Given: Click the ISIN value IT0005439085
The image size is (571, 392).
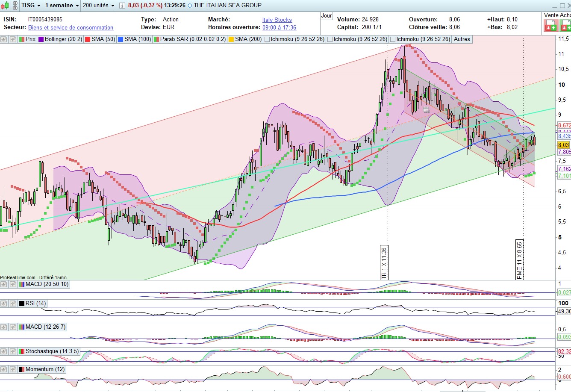Looking at the screenshot, I should tap(45, 20).
